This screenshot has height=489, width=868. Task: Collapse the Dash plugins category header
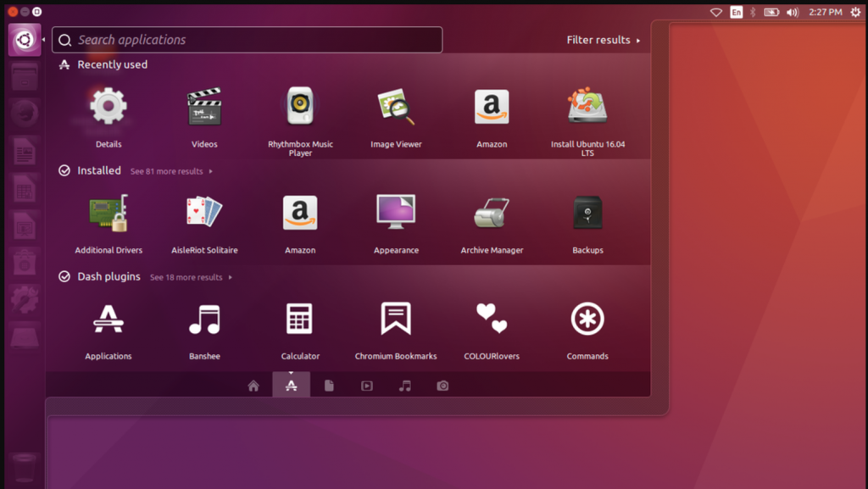(x=100, y=276)
